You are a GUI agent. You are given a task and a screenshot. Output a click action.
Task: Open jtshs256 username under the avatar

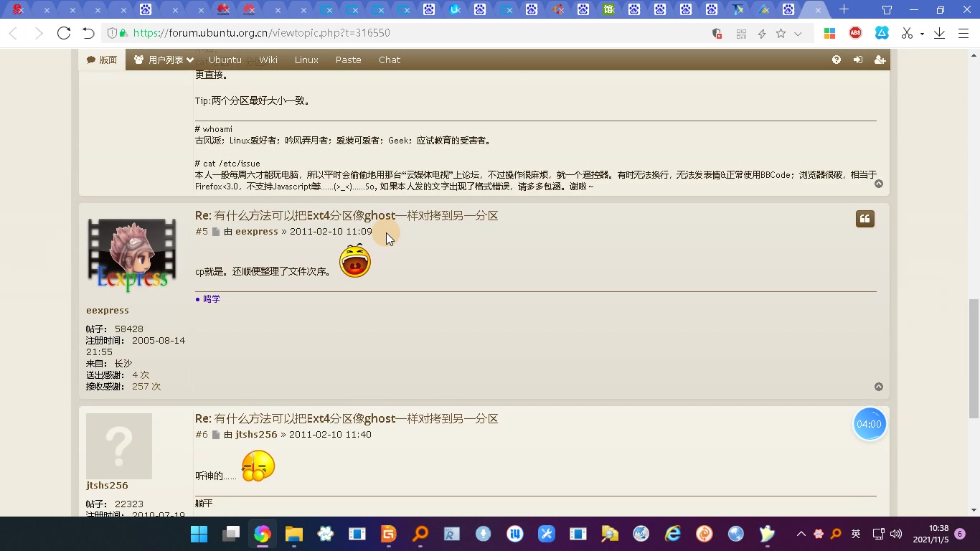[x=107, y=485]
